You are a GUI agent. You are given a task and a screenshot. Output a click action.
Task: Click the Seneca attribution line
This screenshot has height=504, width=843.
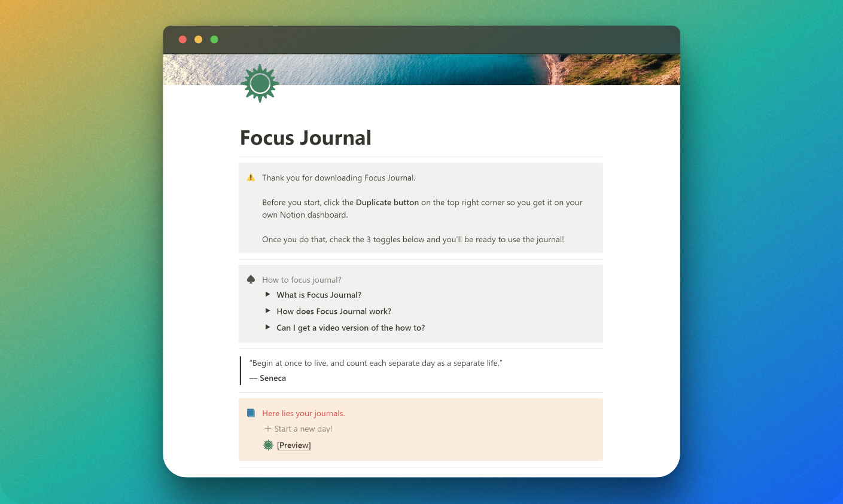click(267, 378)
